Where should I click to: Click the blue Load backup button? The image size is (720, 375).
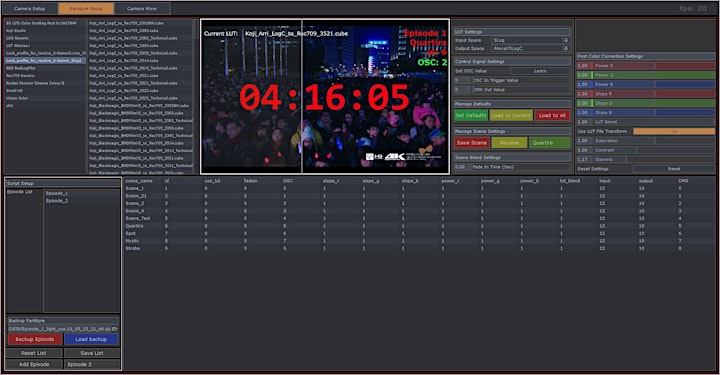[91, 339]
